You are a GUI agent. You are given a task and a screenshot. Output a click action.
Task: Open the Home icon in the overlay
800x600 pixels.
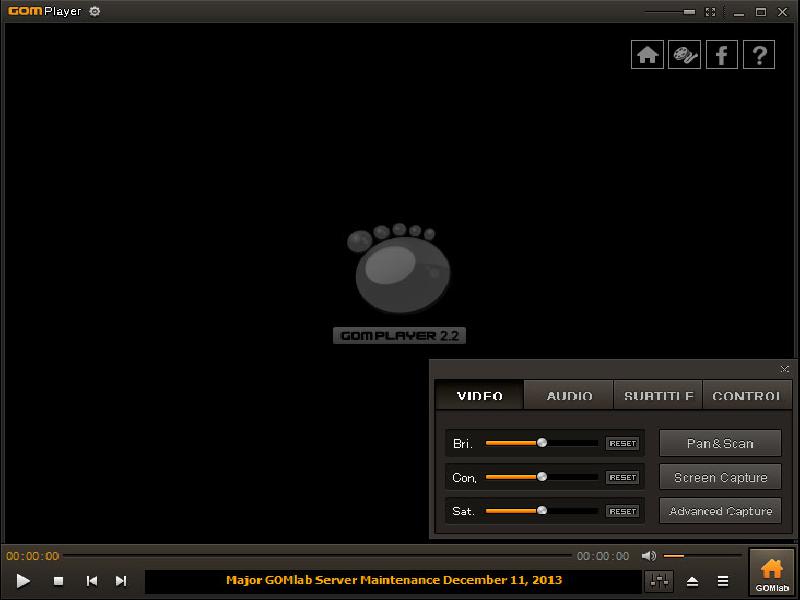(647, 55)
